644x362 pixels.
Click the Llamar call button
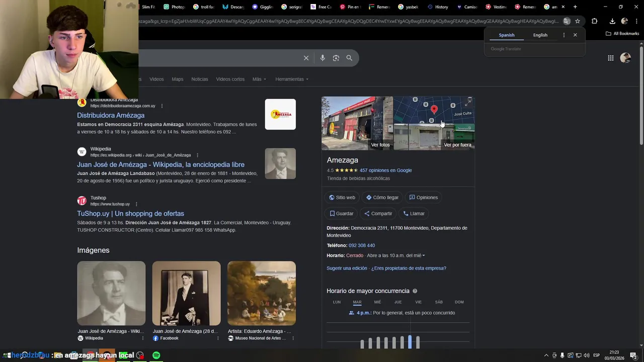pos(414,214)
